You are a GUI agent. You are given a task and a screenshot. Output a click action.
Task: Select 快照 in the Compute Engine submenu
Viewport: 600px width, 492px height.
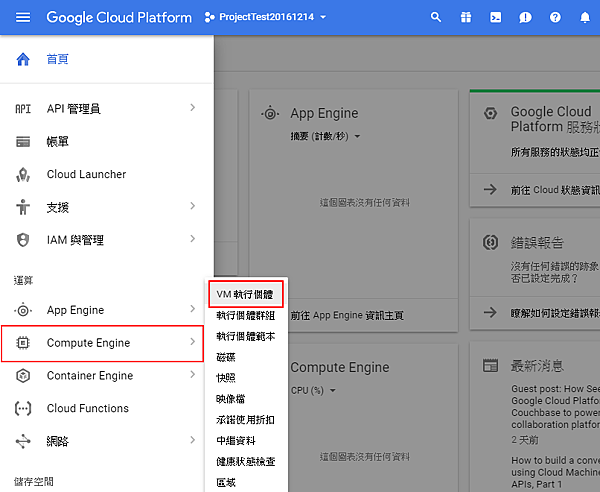coord(227,378)
